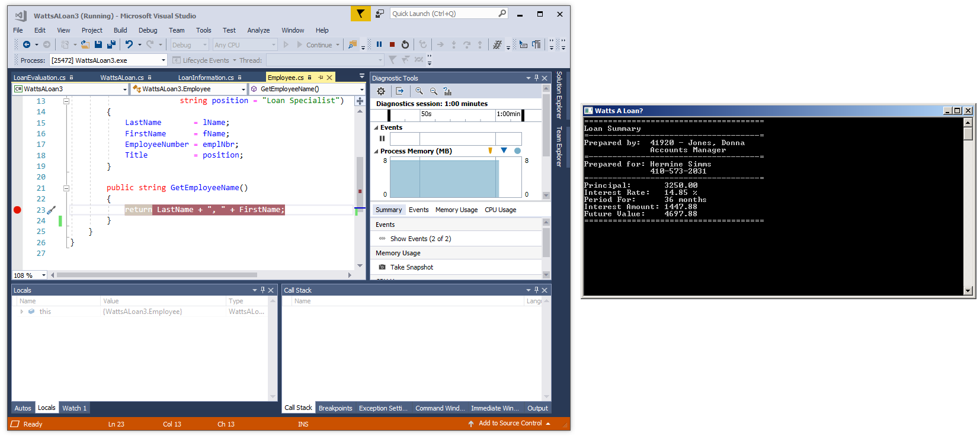Click the feedback icon beside Quick Launch
The height and width of the screenshot is (436, 980).
(380, 14)
